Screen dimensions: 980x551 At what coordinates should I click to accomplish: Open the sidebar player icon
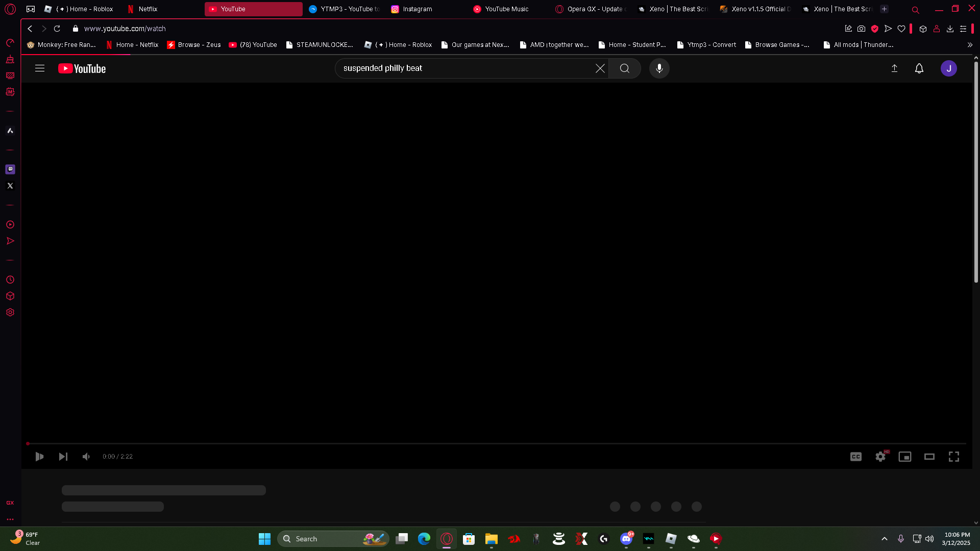click(10, 224)
